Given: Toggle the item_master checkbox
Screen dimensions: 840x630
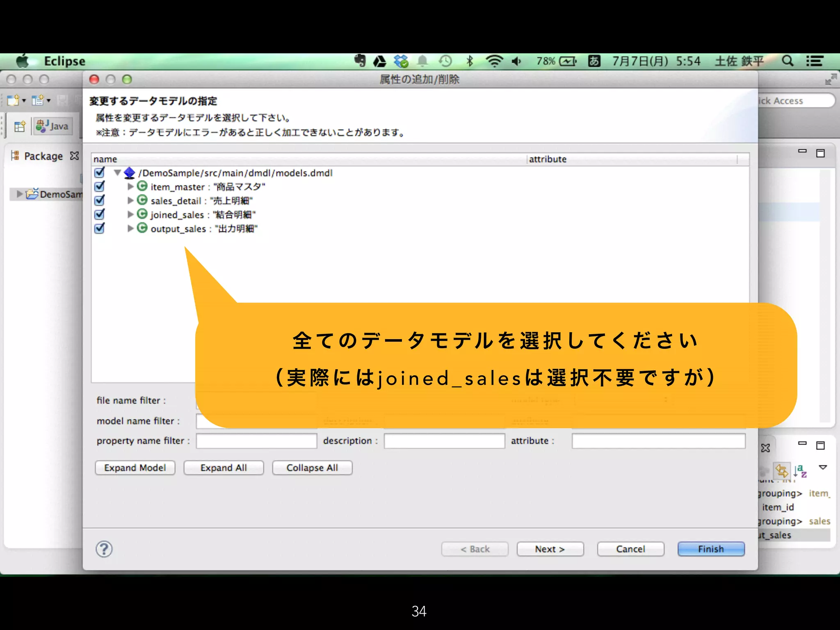Looking at the screenshot, I should point(99,187).
